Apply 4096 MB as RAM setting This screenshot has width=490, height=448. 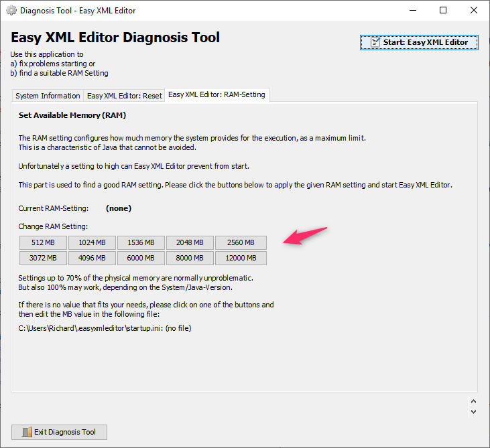(x=91, y=258)
